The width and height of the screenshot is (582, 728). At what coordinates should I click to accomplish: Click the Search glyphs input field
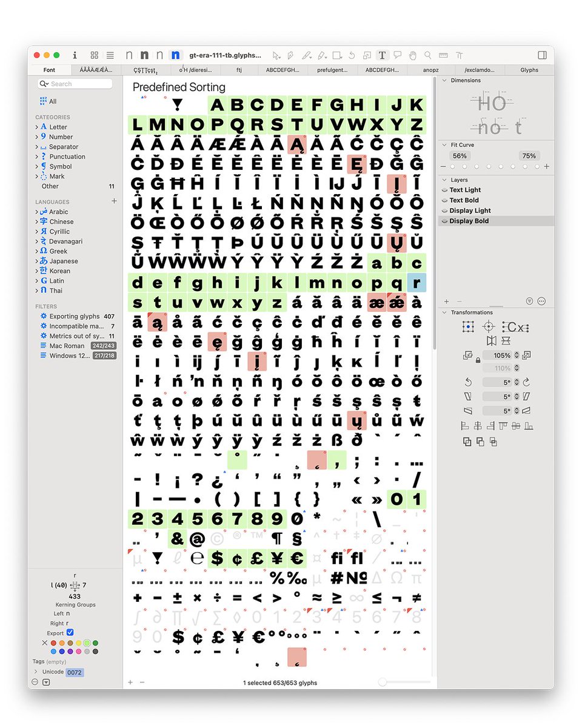pos(75,84)
